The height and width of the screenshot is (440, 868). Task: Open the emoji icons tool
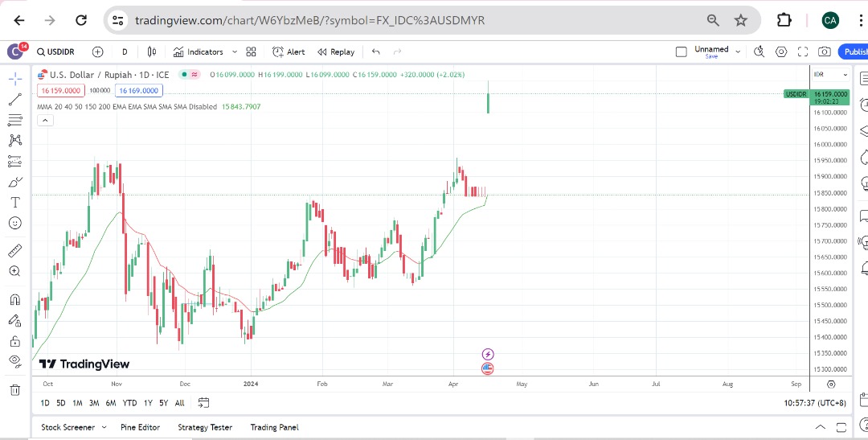15,223
